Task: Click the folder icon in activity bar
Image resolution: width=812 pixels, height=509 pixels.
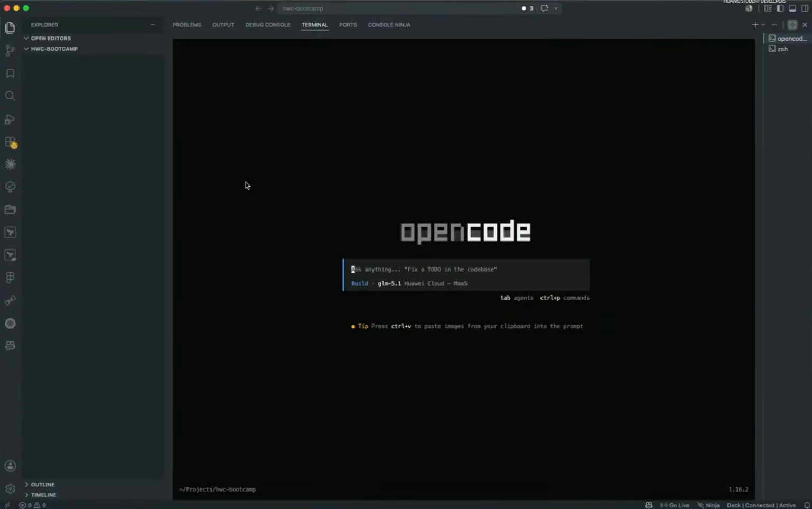Action: pos(10,209)
